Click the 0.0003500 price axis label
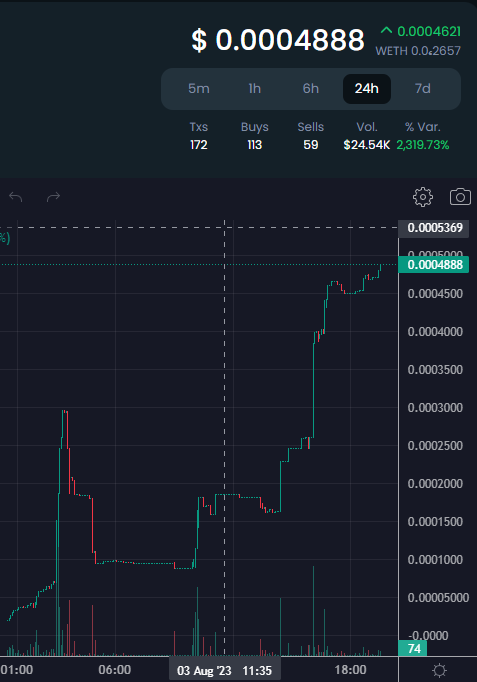Image resolution: width=477 pixels, height=682 pixels. [435, 370]
